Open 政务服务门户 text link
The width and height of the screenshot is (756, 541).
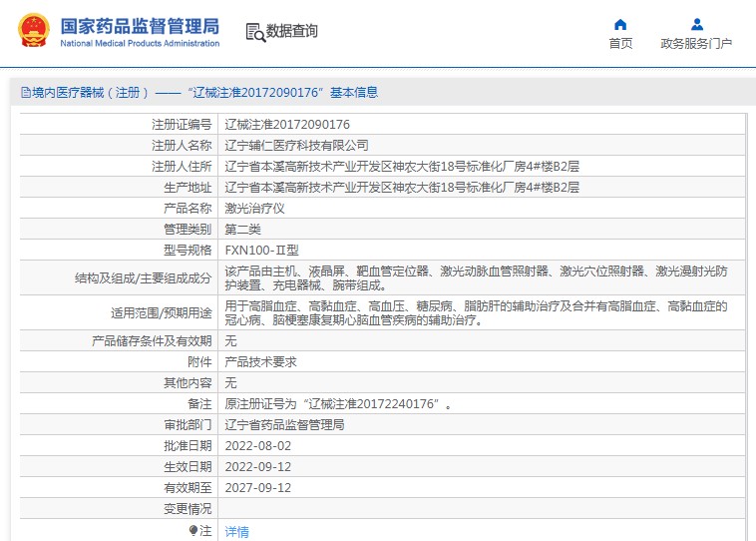pos(696,44)
